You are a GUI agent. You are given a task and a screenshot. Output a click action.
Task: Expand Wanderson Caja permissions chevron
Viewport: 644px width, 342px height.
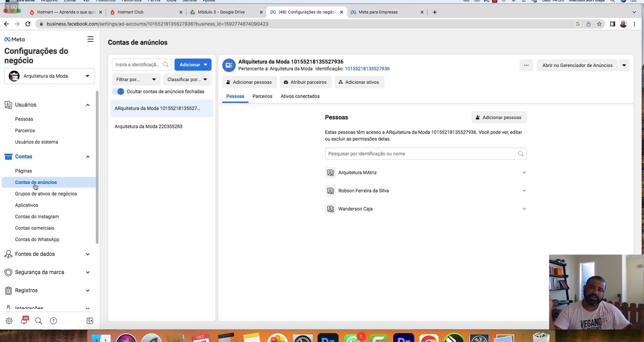tap(524, 209)
